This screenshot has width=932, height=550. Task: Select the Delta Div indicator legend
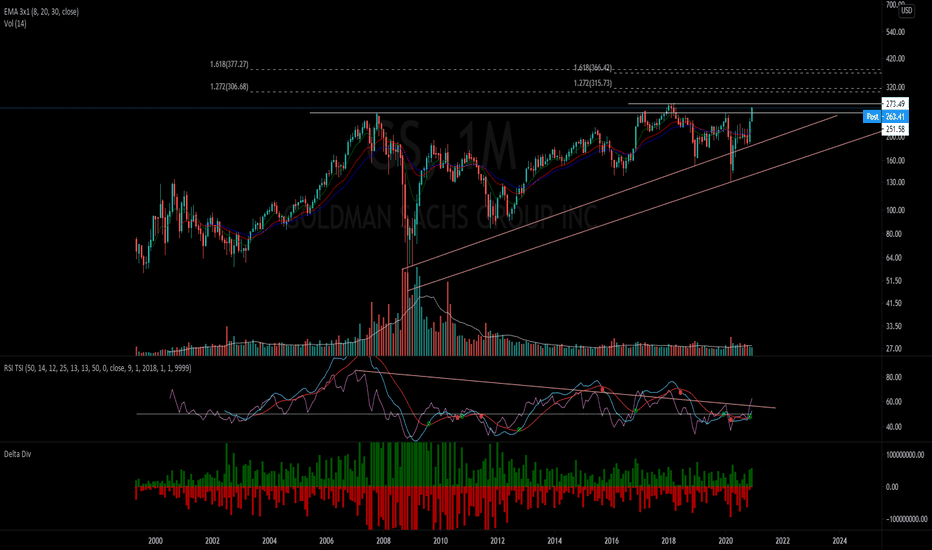click(x=17, y=454)
